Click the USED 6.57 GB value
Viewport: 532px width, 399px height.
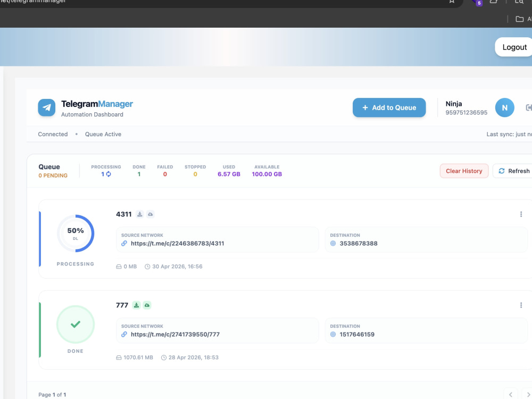click(x=229, y=174)
